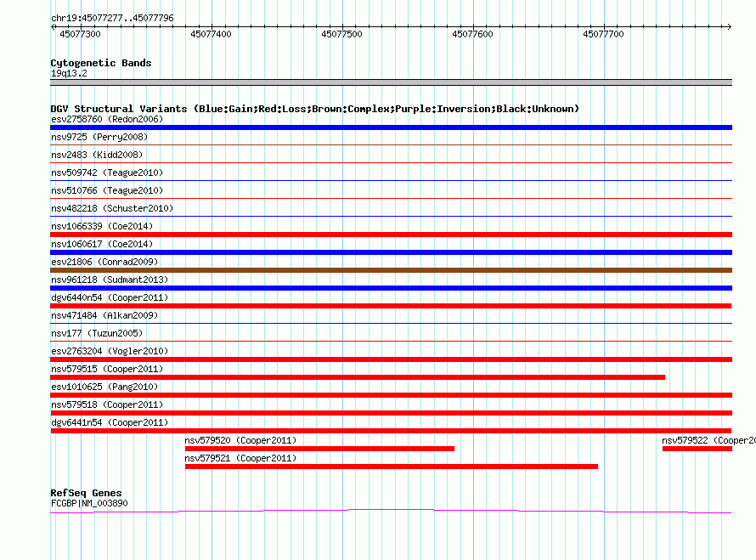Open the FCGBP|NM_003890 gene label
Image resolution: width=756 pixels, height=560 pixels.
click(89, 503)
